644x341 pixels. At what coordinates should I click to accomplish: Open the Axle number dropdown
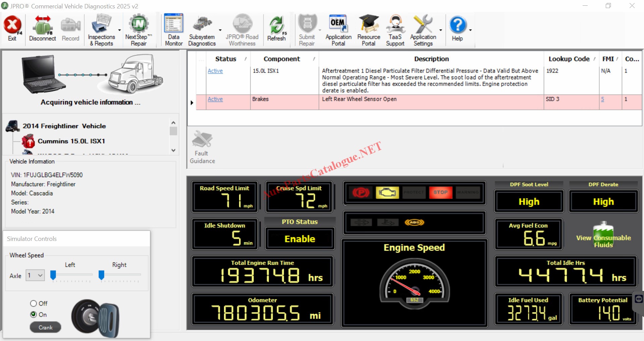36,275
